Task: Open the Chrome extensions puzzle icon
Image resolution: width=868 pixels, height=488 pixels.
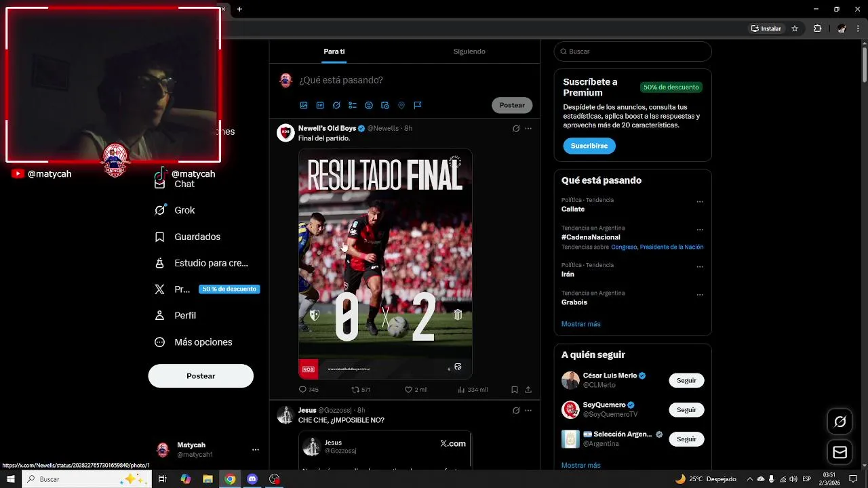Action: pos(817,28)
